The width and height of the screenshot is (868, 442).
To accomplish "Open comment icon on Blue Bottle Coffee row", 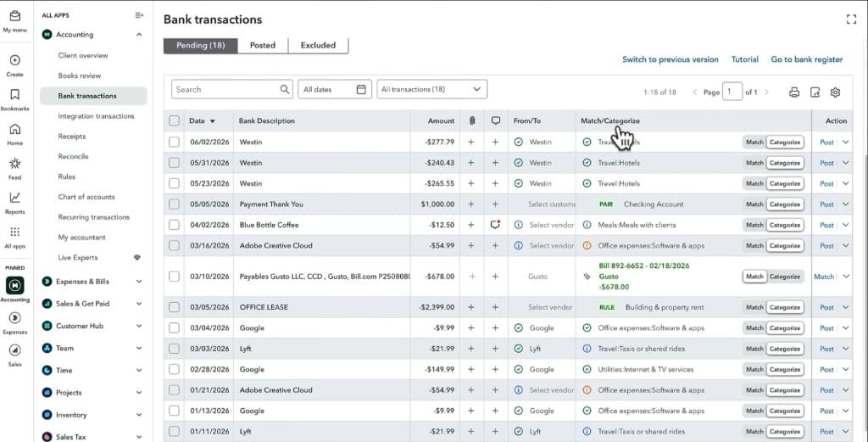I will 495,225.
